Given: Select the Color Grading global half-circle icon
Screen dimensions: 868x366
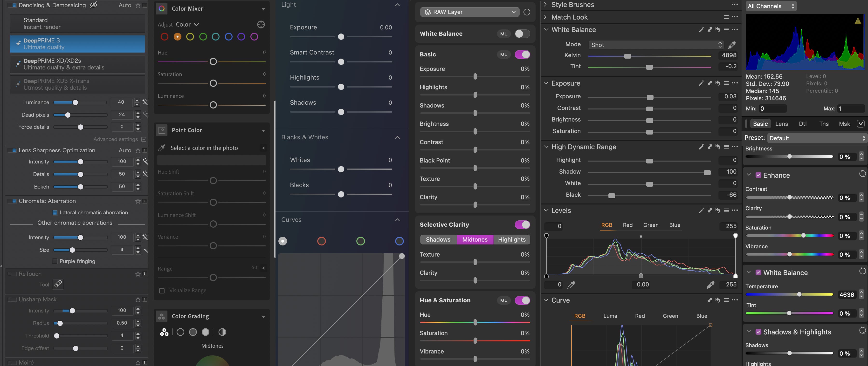Looking at the screenshot, I should 222,332.
